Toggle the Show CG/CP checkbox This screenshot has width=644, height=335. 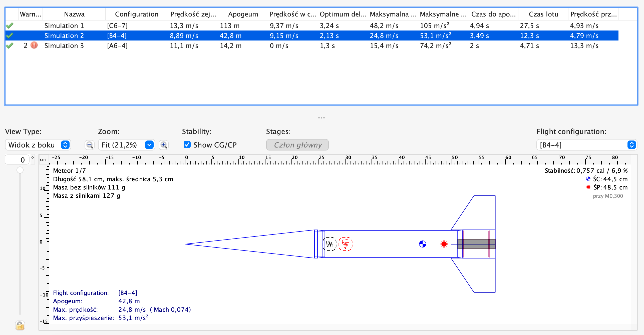[x=187, y=145]
